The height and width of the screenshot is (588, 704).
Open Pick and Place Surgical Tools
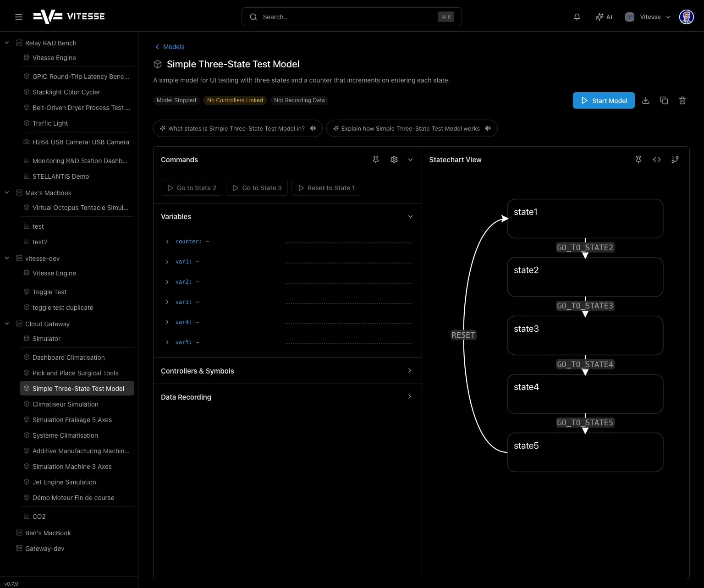(x=77, y=373)
